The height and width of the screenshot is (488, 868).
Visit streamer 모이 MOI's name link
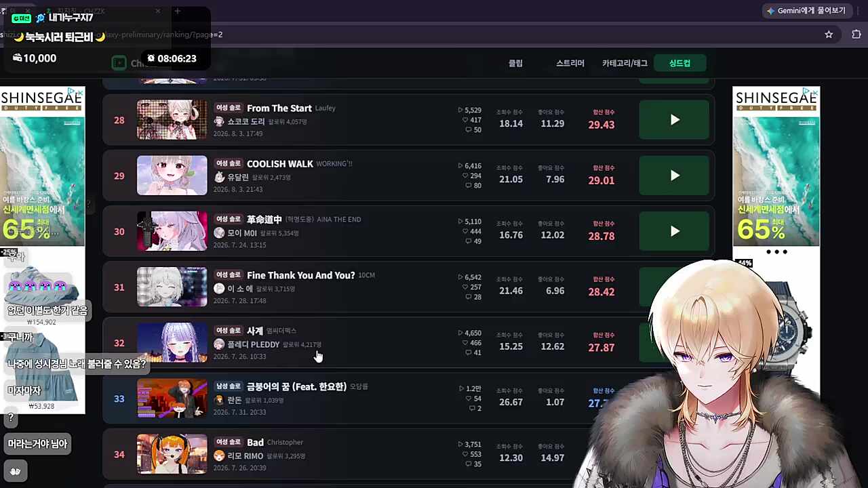click(242, 232)
